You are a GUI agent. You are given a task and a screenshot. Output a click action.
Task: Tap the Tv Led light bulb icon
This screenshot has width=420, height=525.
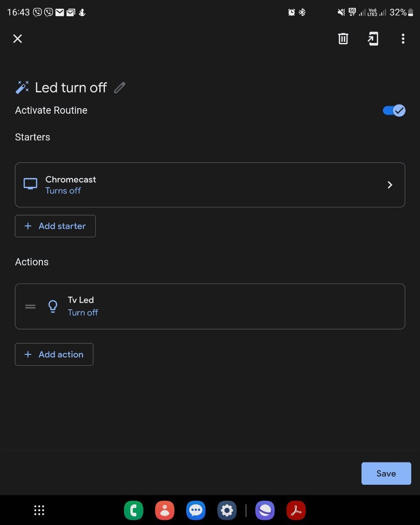tap(53, 307)
